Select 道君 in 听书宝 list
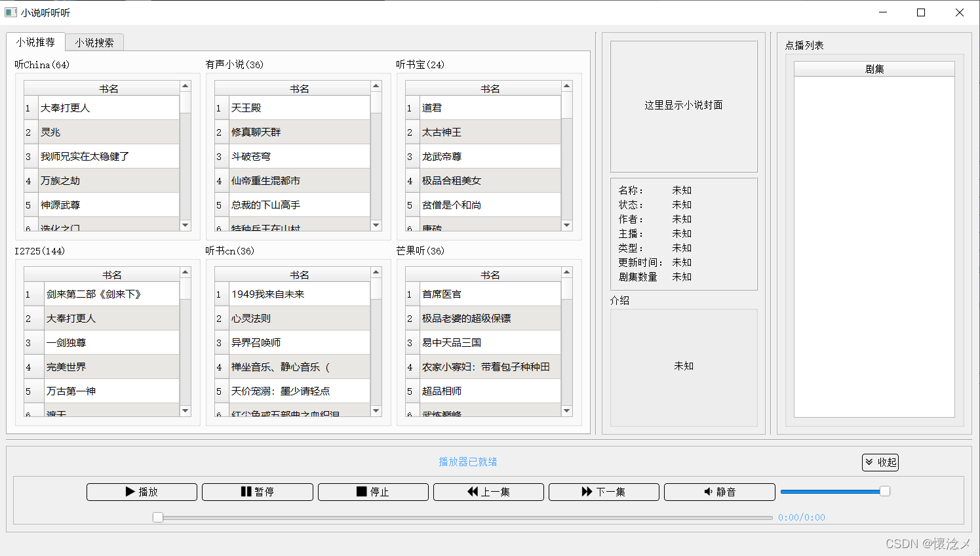The height and width of the screenshot is (556, 980). [x=490, y=108]
